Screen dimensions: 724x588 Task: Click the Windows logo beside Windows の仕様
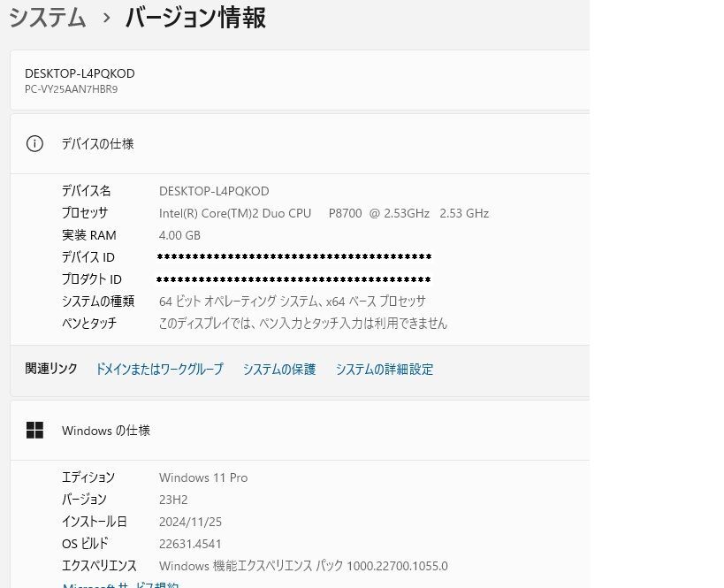tap(34, 430)
